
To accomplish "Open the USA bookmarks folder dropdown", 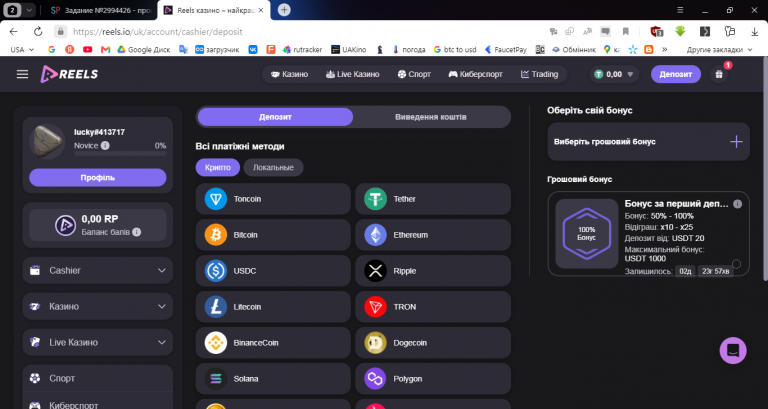I will 22,49.
